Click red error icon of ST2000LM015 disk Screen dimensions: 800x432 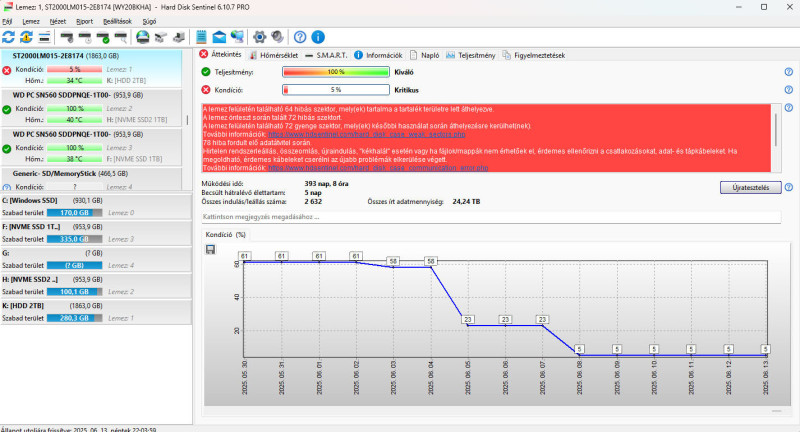[7, 70]
